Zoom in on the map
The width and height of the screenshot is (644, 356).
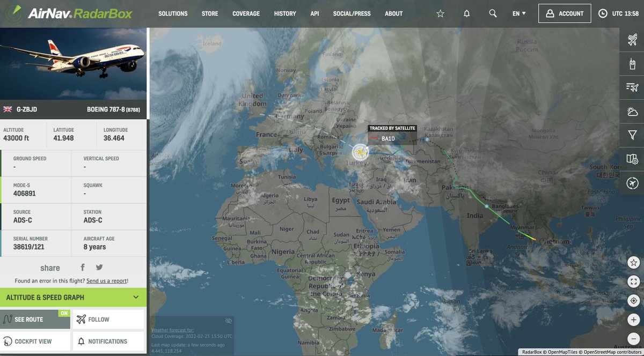pos(634,320)
